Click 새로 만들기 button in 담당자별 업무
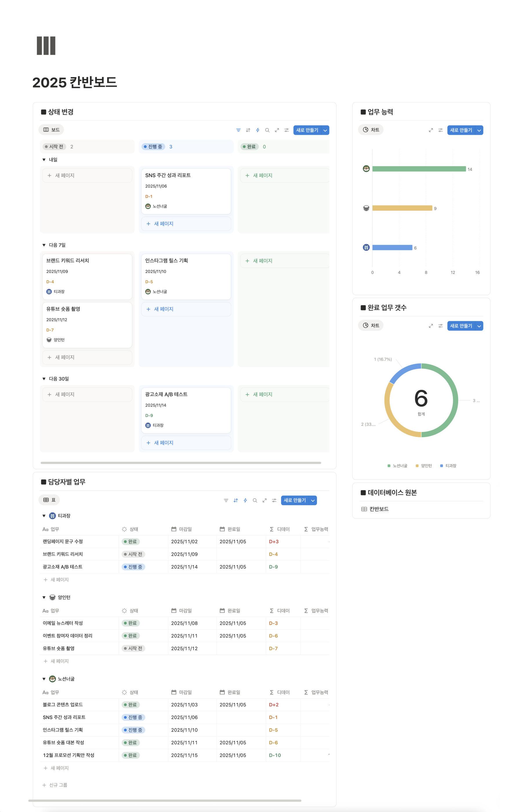528x812 pixels. click(295, 500)
